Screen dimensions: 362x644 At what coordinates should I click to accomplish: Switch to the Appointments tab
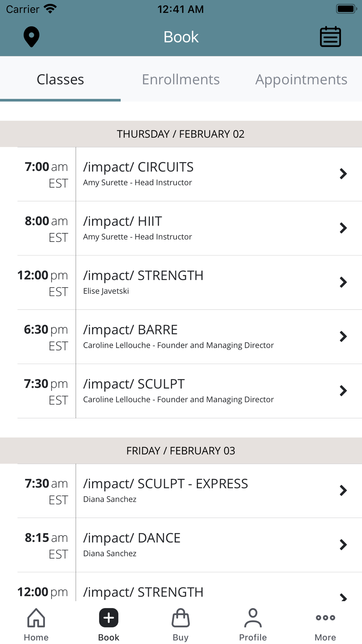coord(301,79)
